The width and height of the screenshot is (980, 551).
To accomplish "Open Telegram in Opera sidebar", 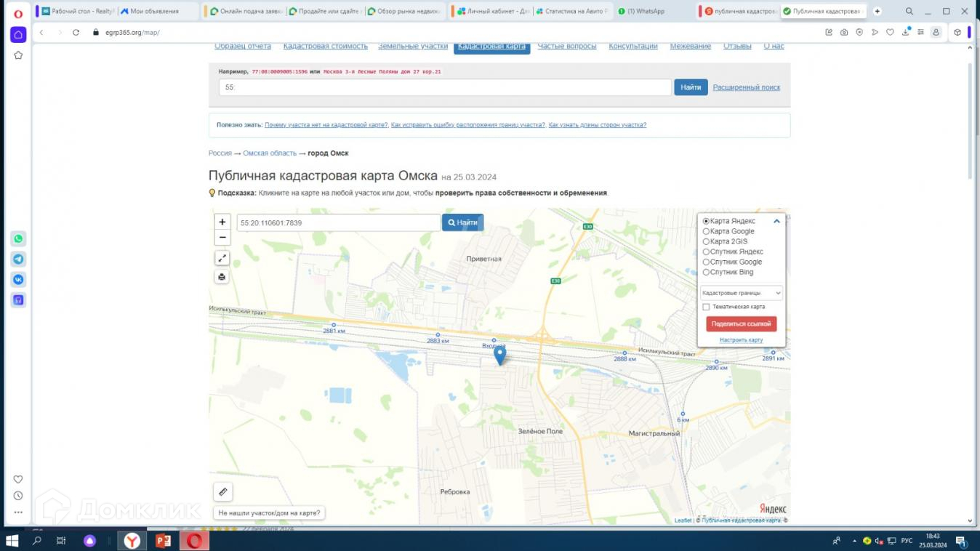I will pos(18,260).
